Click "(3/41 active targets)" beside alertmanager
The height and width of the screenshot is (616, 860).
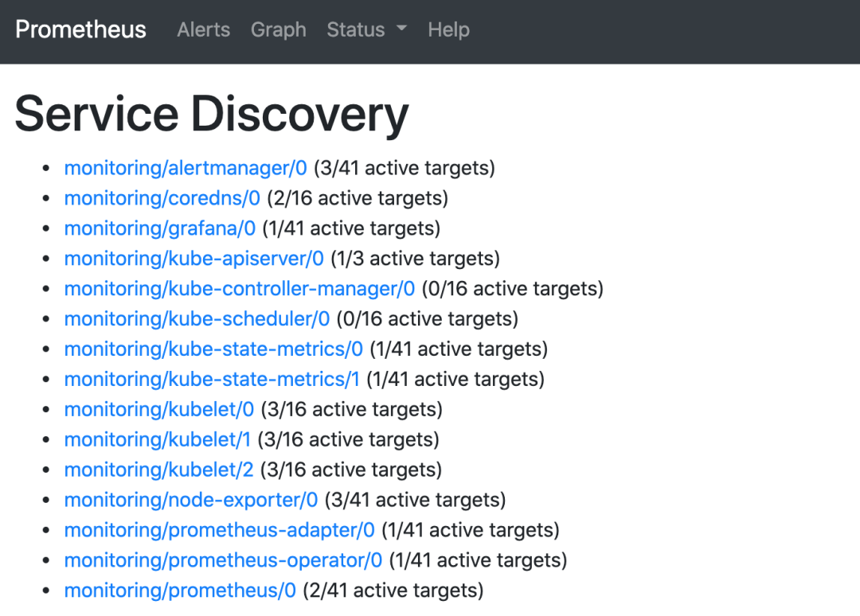(x=405, y=168)
